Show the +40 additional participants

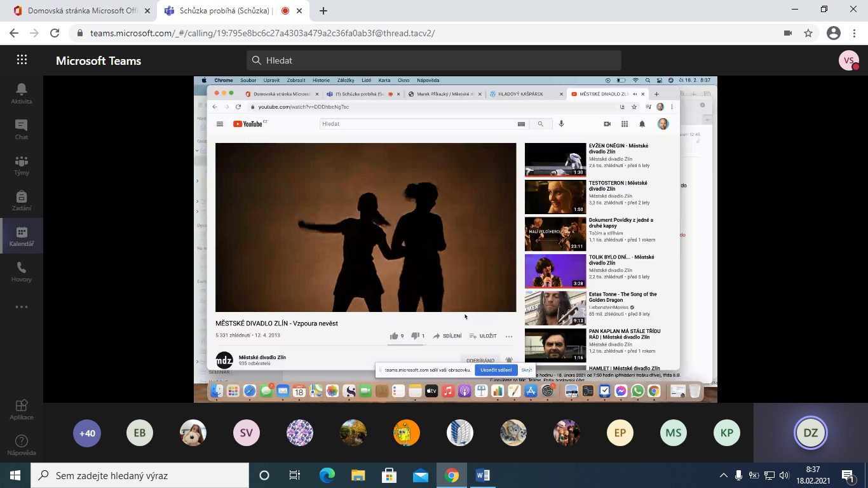(x=86, y=433)
